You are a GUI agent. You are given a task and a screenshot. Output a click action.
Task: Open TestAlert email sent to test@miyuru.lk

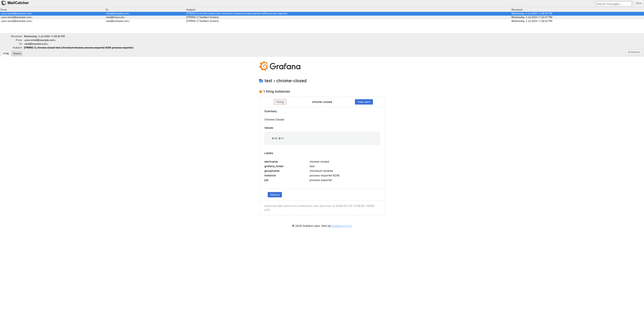pyautogui.click(x=202, y=17)
